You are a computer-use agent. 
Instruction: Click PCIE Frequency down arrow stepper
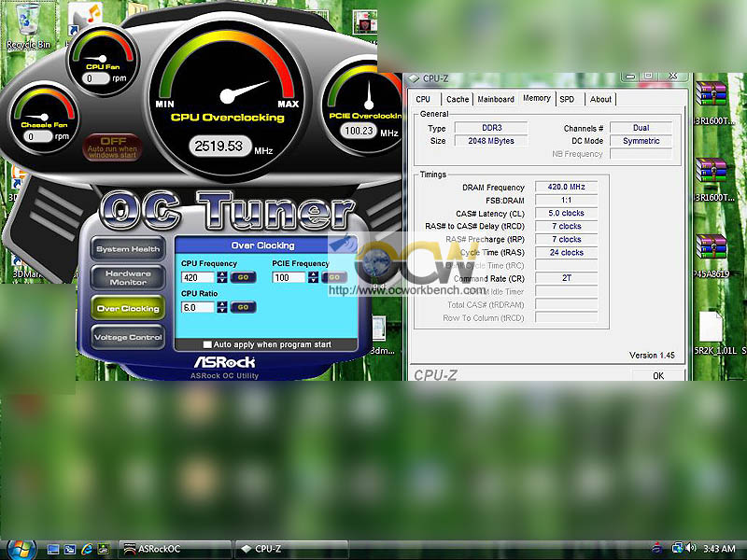tap(313, 281)
